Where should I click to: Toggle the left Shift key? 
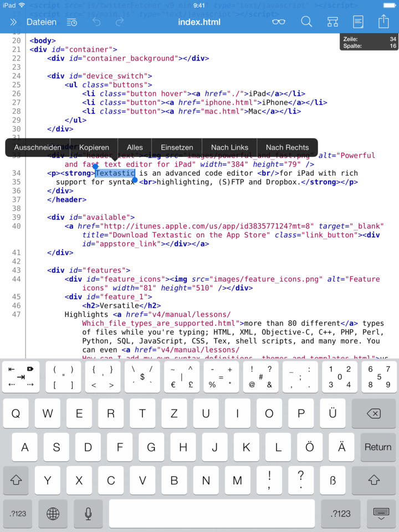point(16,480)
